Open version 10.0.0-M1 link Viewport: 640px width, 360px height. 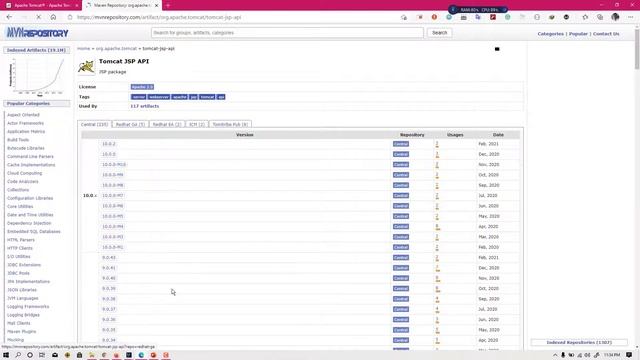click(113, 247)
